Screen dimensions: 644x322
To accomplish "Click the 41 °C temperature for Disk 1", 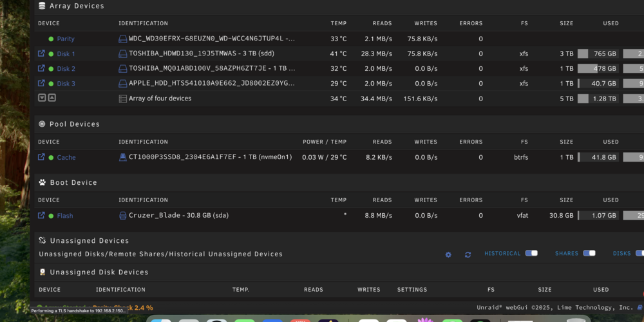I will click(339, 54).
